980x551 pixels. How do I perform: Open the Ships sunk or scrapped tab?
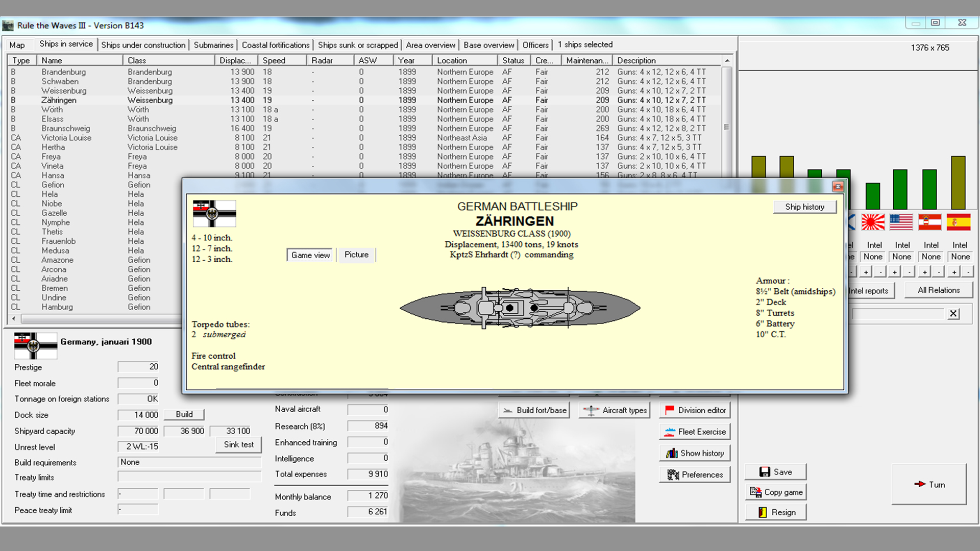358,45
